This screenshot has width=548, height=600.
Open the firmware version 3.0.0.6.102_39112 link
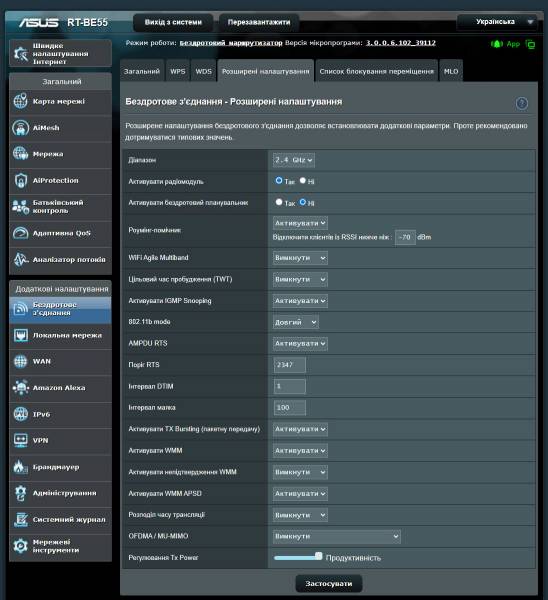click(401, 43)
